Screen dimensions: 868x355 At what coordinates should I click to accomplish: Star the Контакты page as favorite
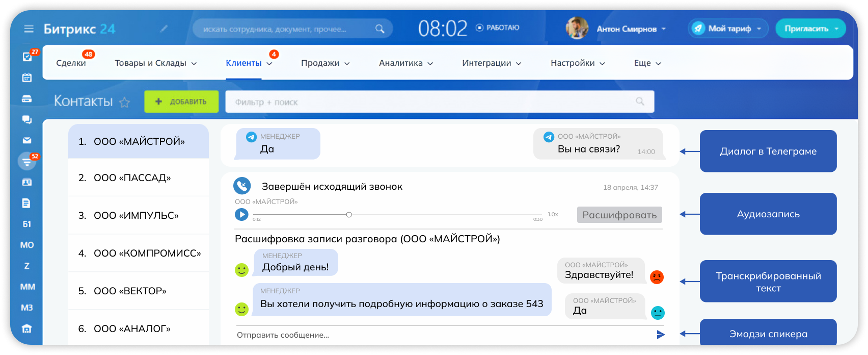click(x=124, y=103)
